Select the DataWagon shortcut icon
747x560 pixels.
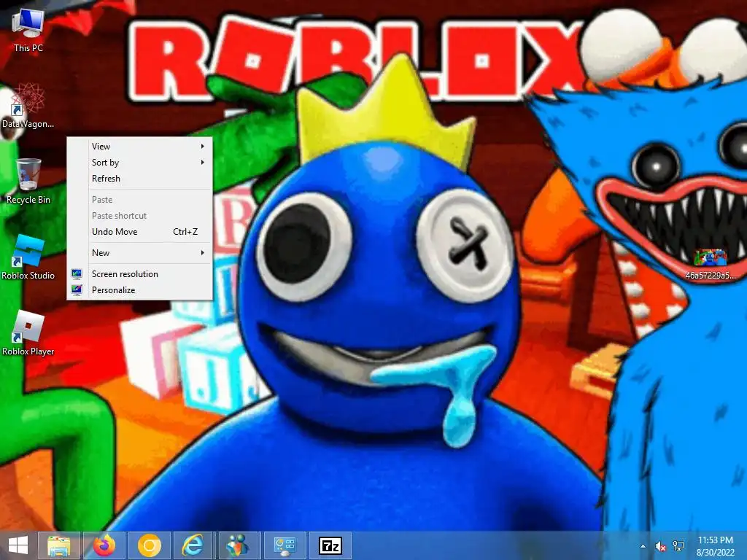(28, 106)
